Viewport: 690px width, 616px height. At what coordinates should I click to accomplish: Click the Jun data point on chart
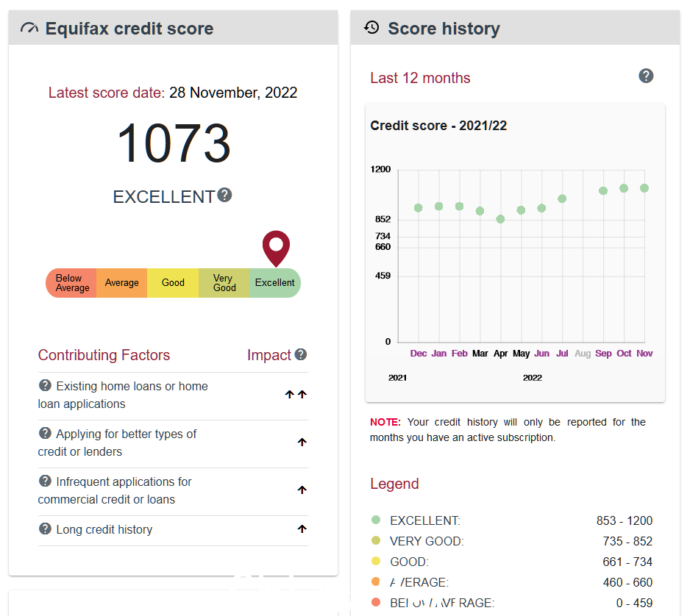tap(541, 208)
